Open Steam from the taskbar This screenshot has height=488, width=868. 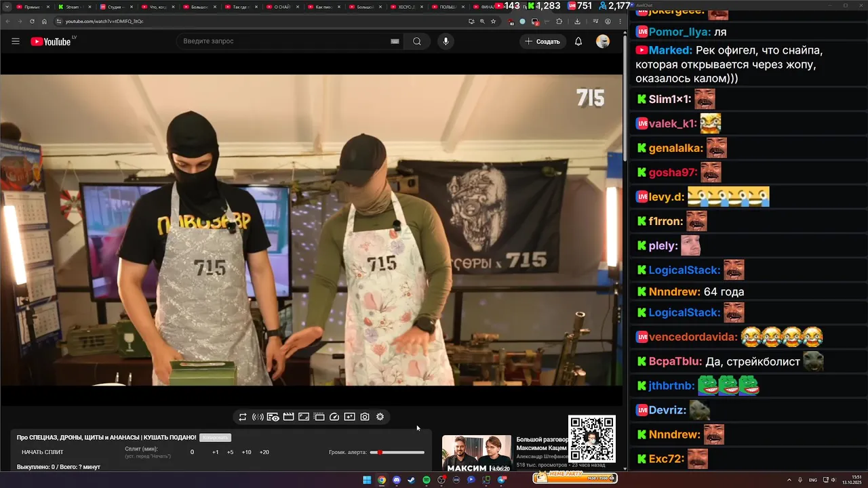tap(412, 480)
